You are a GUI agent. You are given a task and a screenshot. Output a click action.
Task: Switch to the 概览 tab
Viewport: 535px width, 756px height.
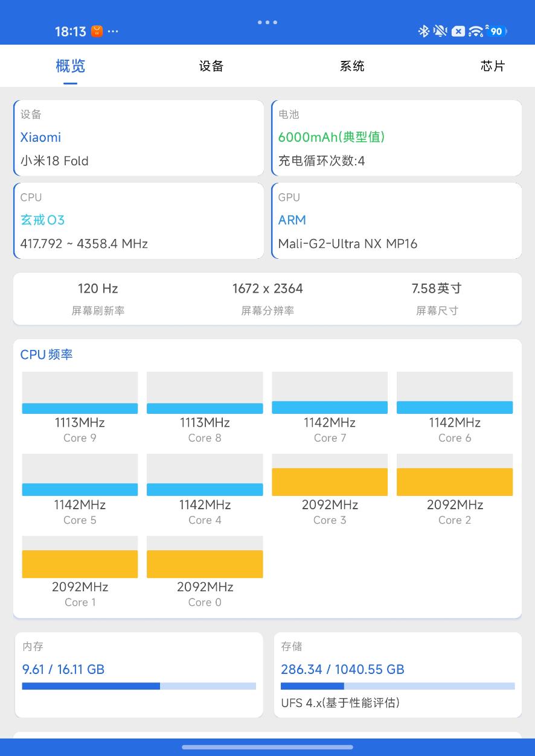(70, 66)
